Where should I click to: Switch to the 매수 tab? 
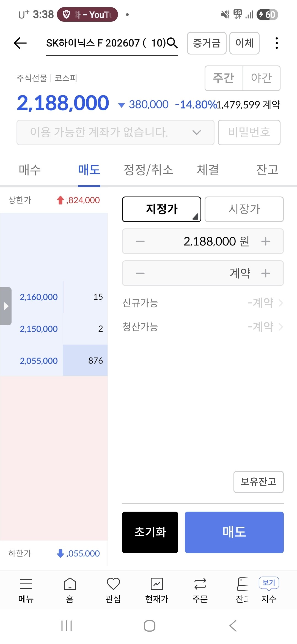coord(30,170)
